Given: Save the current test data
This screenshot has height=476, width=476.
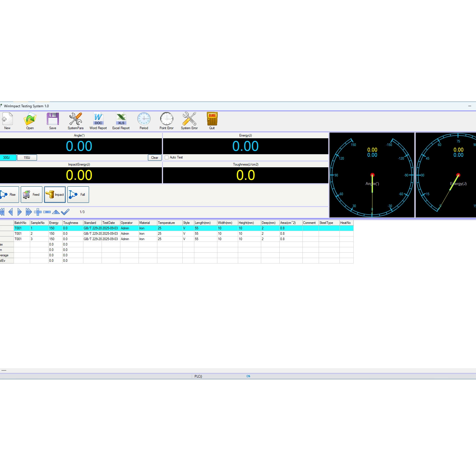Looking at the screenshot, I should point(53,121).
